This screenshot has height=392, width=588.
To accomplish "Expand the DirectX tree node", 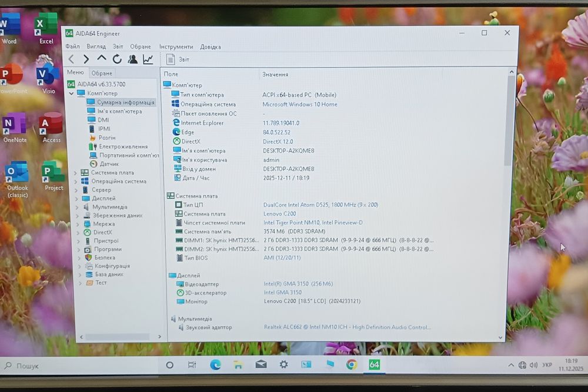I will [78, 232].
